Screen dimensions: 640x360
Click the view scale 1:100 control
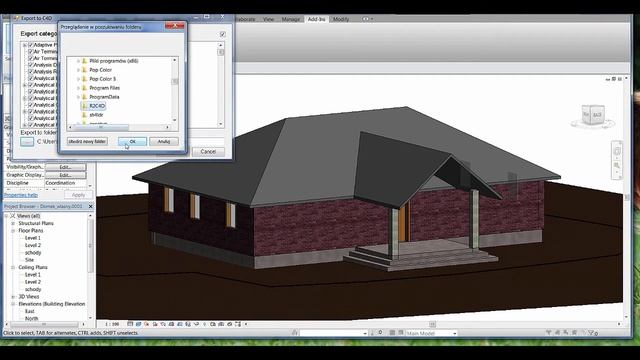click(112, 324)
